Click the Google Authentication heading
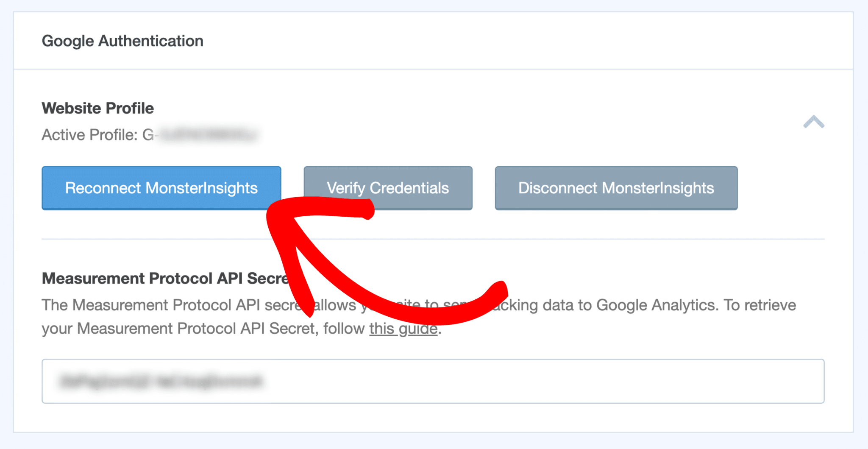The height and width of the screenshot is (449, 868). click(x=122, y=41)
